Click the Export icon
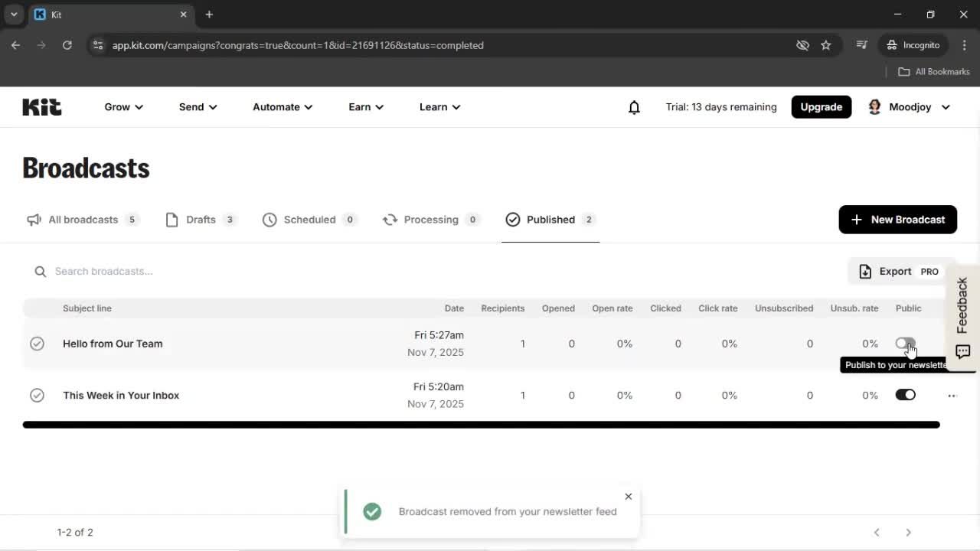The width and height of the screenshot is (980, 551). (x=865, y=271)
